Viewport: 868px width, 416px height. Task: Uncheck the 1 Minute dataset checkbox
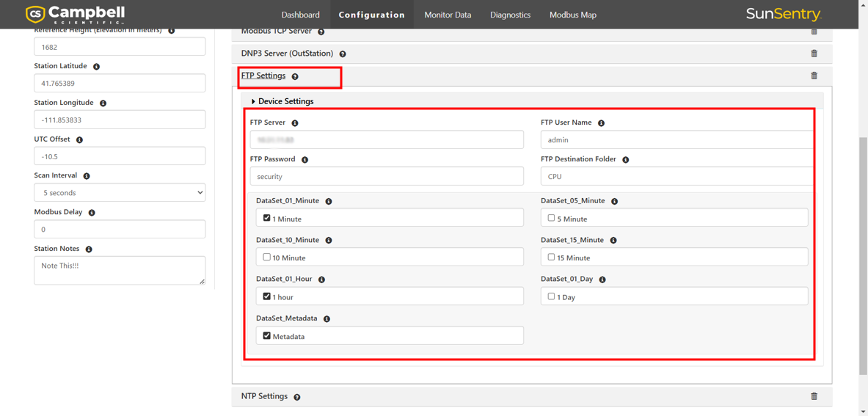tap(266, 218)
